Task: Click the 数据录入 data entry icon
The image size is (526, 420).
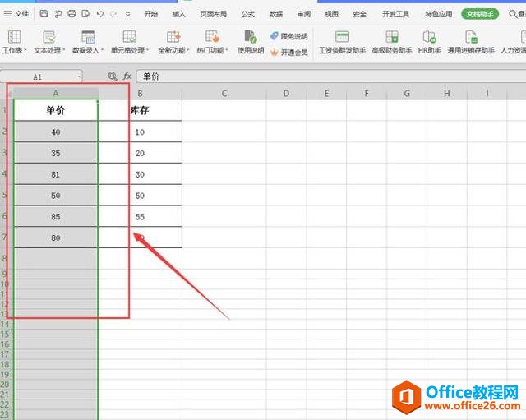Action: (x=88, y=37)
